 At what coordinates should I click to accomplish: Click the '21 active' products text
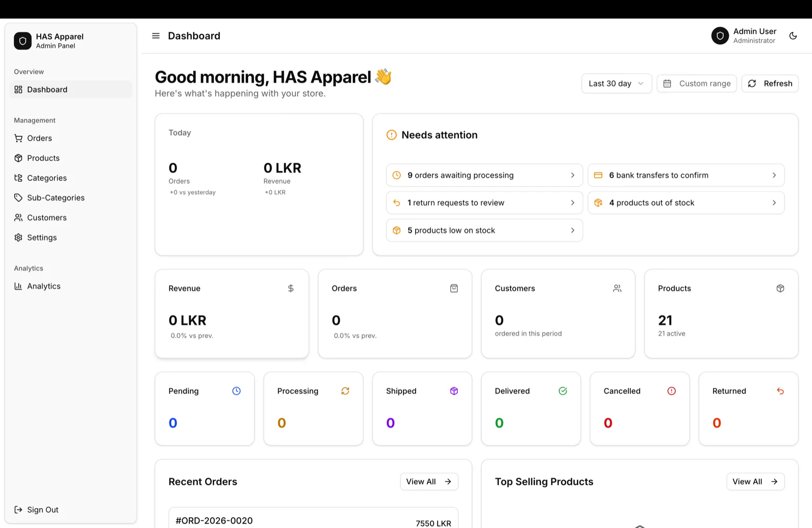click(671, 334)
